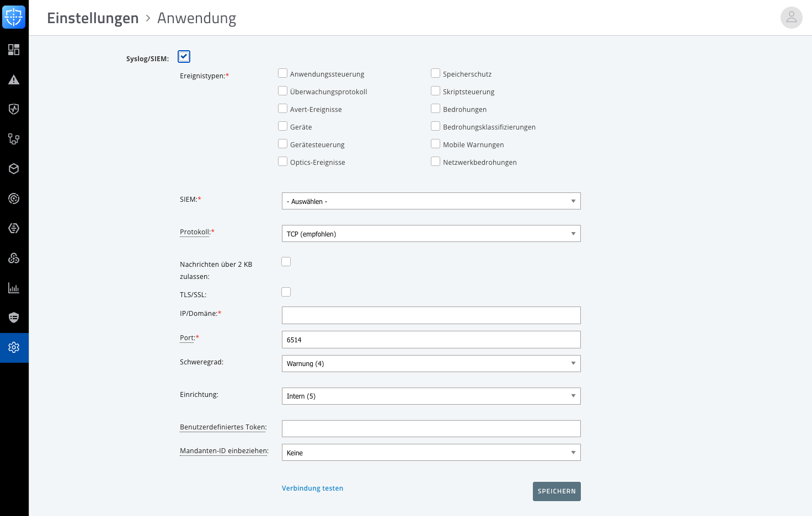Toggle the TLS/SSL checkbox
The image size is (812, 516).
pyautogui.click(x=286, y=292)
